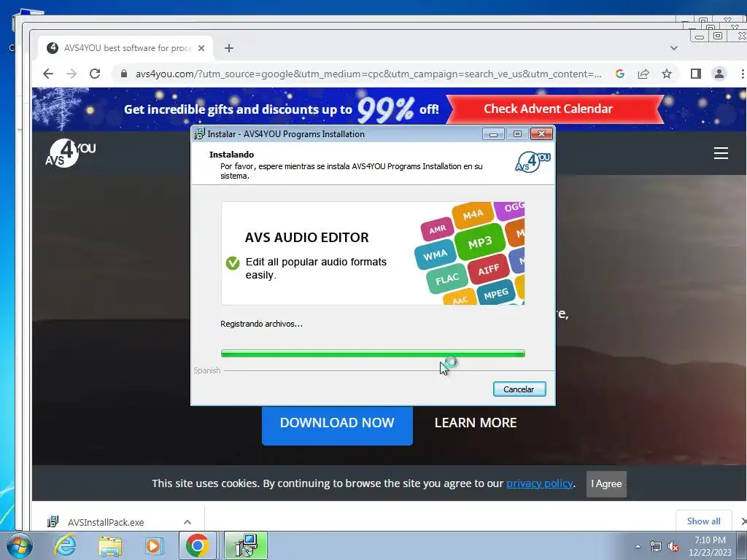Show all downloads

click(x=704, y=521)
